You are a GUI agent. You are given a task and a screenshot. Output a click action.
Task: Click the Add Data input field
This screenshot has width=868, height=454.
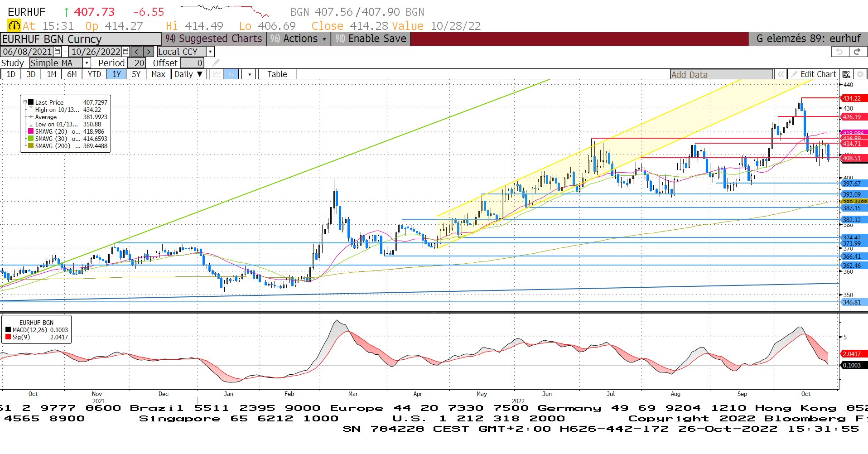coord(721,74)
